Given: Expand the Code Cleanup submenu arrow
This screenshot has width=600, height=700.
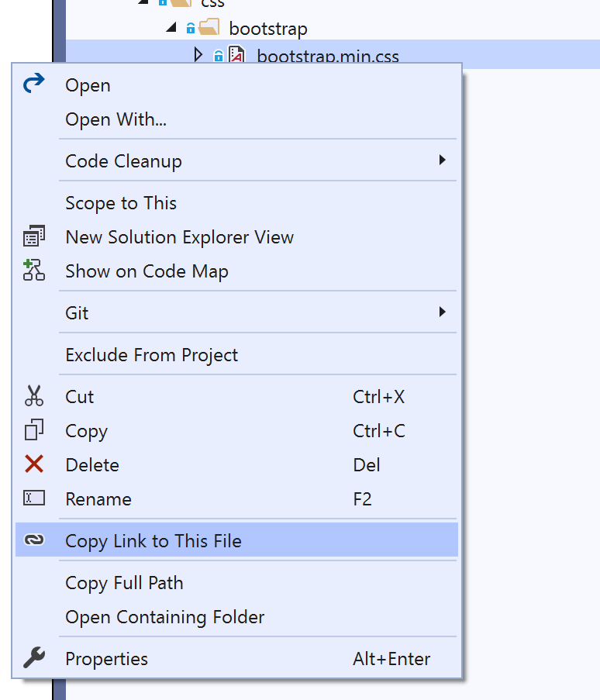Looking at the screenshot, I should pyautogui.click(x=442, y=160).
